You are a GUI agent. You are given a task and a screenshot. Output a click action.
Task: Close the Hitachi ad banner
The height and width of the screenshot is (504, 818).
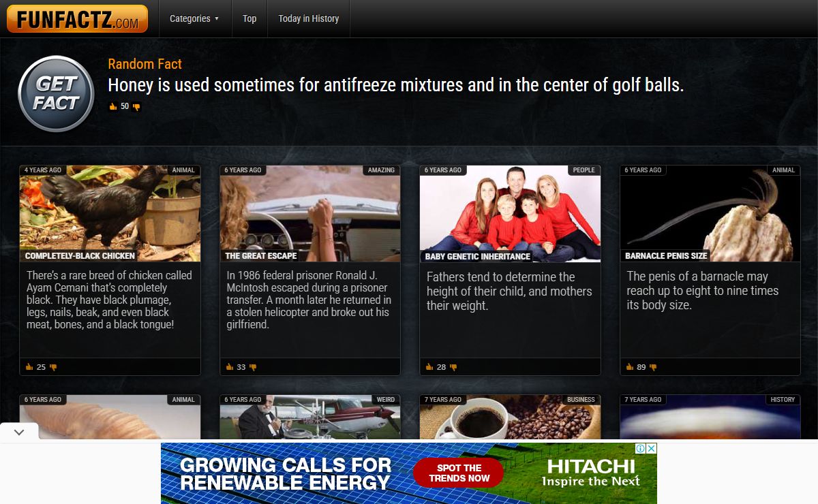point(651,448)
